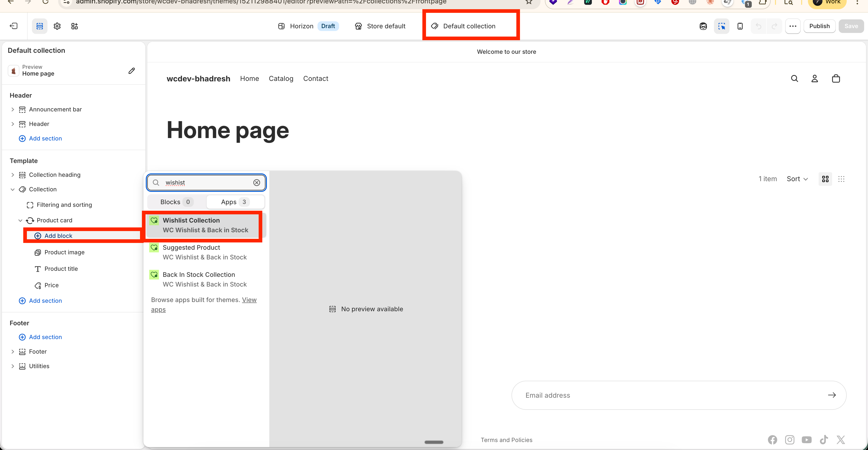Image resolution: width=868 pixels, height=450 pixels.
Task: Switch to large grid view icon
Action: 825,179
